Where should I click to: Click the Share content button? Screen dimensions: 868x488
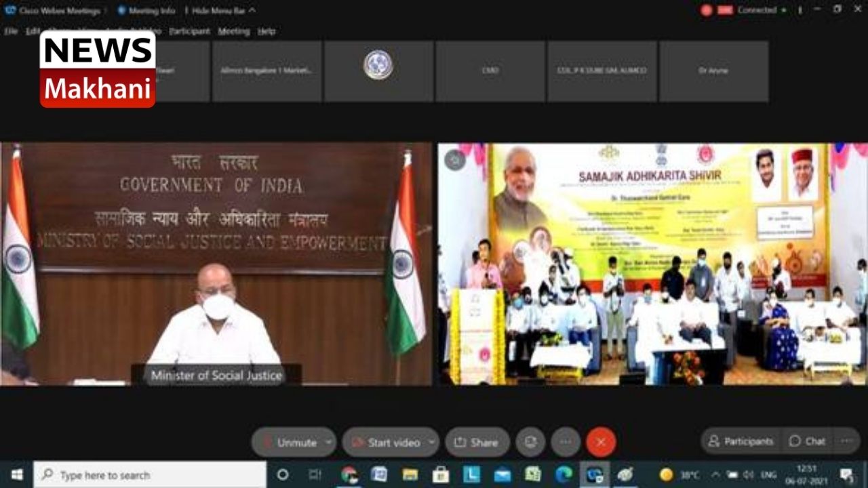[477, 443]
